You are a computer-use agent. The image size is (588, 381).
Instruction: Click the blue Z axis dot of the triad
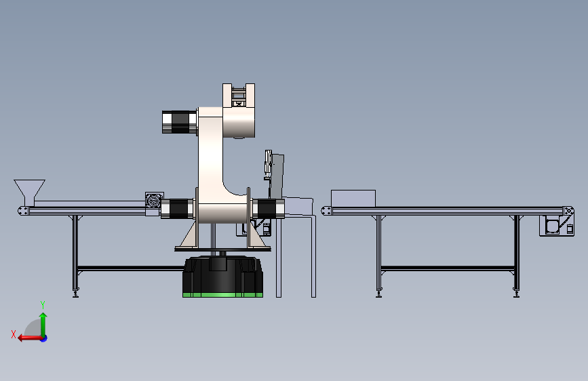[x=44, y=338]
